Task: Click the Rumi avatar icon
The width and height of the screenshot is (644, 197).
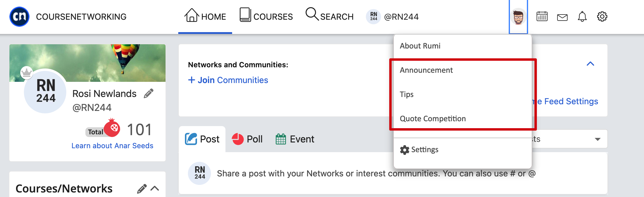Action: coord(518,17)
